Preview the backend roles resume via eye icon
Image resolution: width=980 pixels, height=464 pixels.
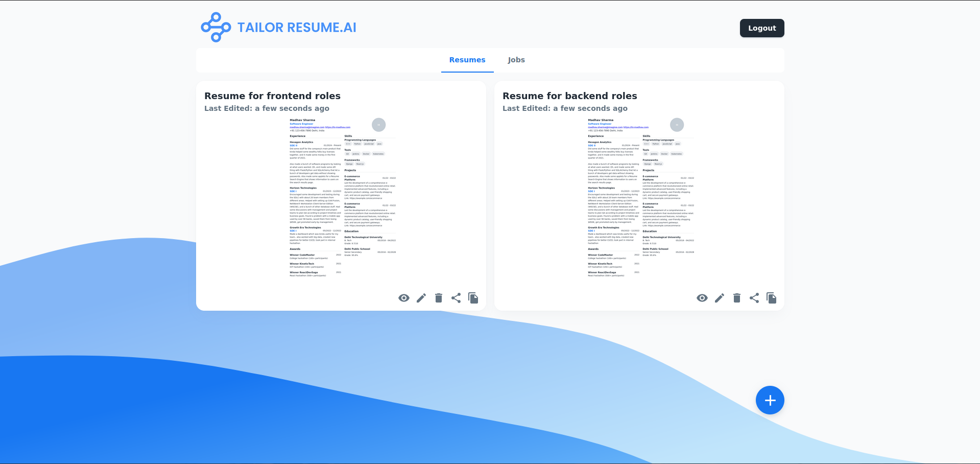point(702,298)
